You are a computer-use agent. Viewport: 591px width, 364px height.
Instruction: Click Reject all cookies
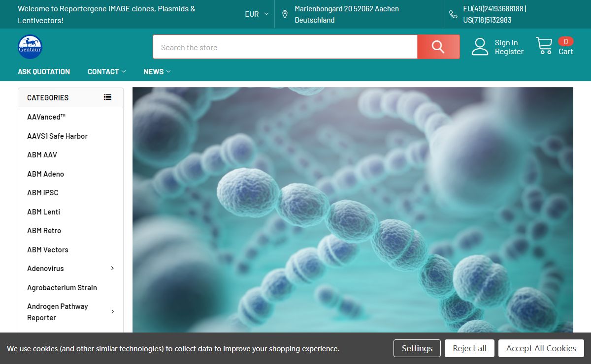469,348
